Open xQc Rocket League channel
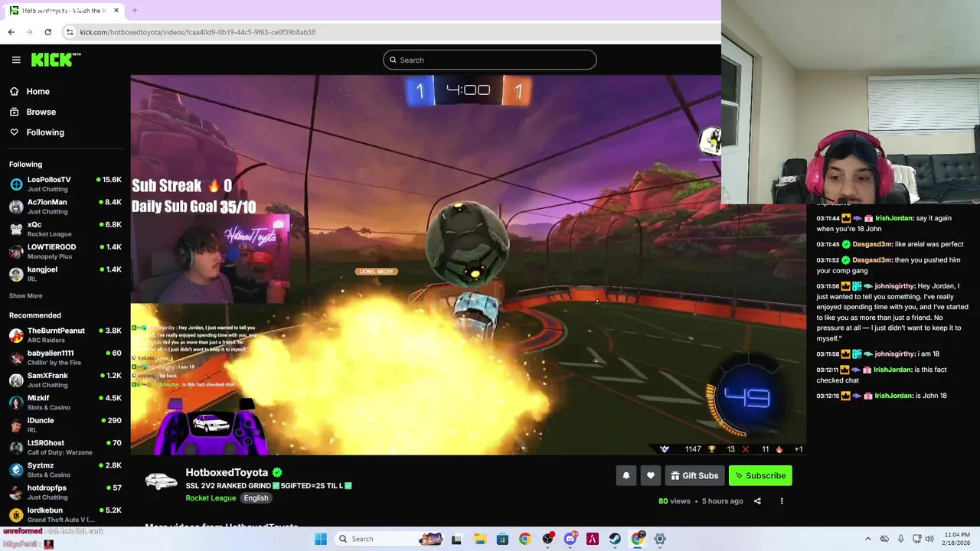 (x=65, y=229)
